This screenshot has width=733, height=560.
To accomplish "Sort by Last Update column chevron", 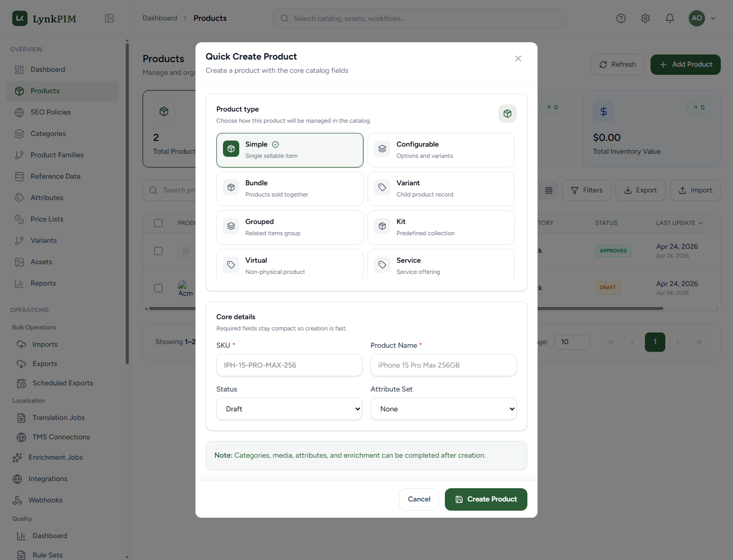I will pyautogui.click(x=700, y=223).
